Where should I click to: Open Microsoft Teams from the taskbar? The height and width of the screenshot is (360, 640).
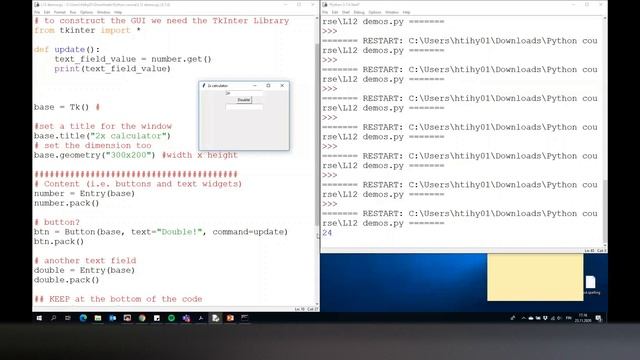pos(186,318)
